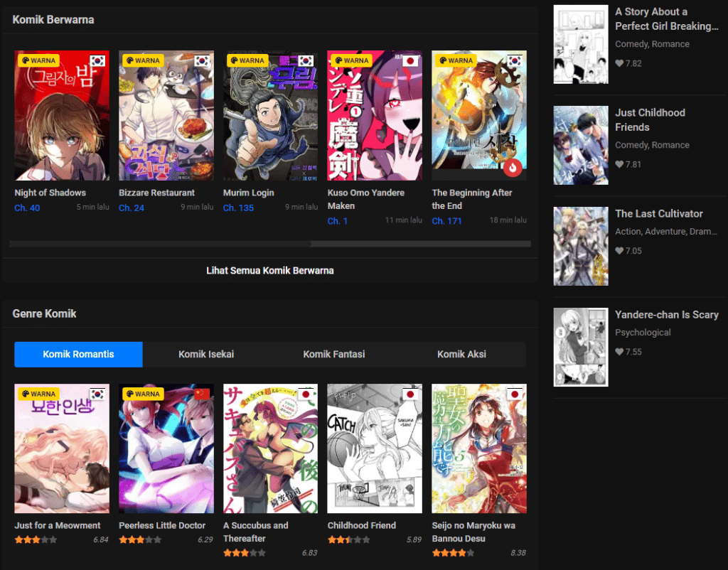Open Night of Shadows Ch. 40
The height and width of the screenshot is (570, 728).
click(27, 208)
